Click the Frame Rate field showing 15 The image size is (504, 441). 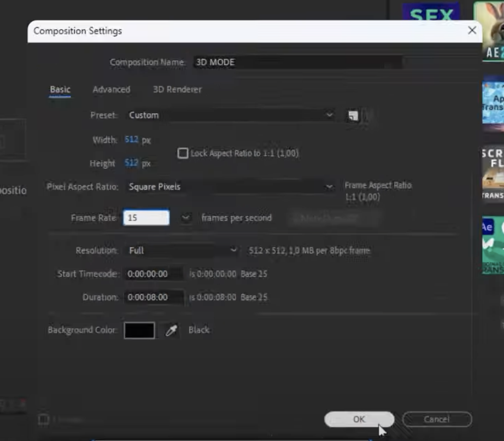(x=146, y=218)
